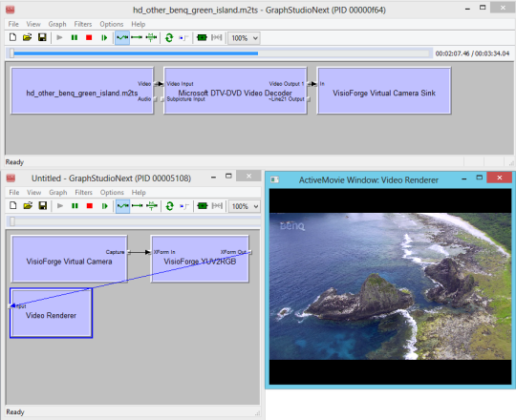Expand the 100% zoom combo in Untitled window
Viewport: 516px width, 420px height.
(245, 206)
